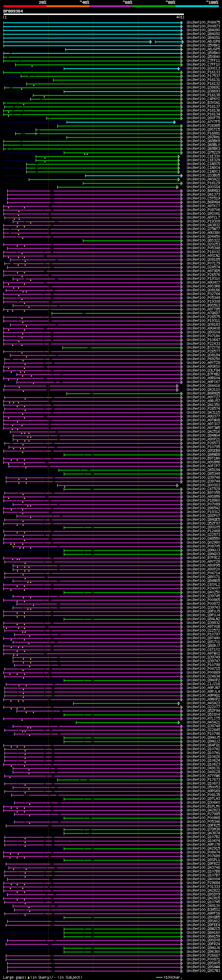Click hit label UniRef100_C7FF11

coord(203,60)
